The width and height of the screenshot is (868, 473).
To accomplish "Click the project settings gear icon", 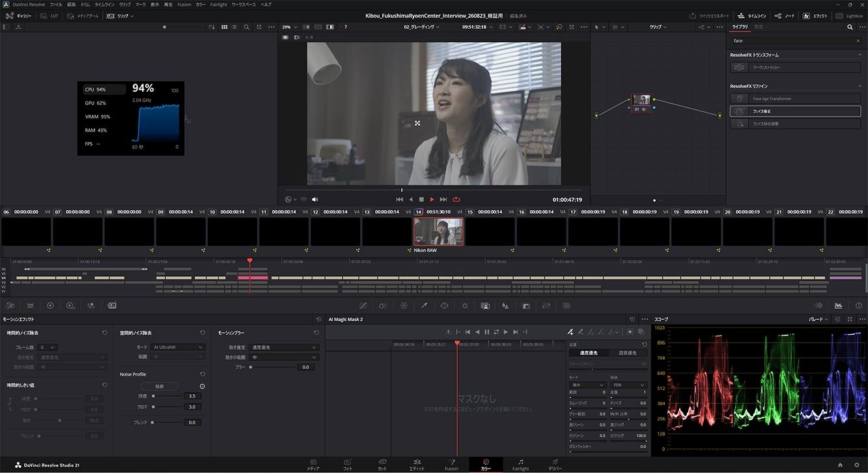I will coord(857,465).
